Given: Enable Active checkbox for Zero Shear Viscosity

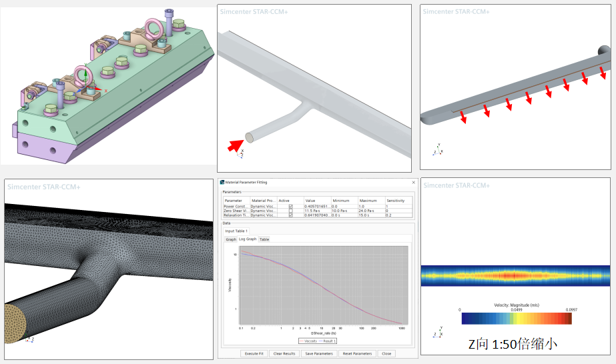Looking at the screenshot, I should coord(290,211).
